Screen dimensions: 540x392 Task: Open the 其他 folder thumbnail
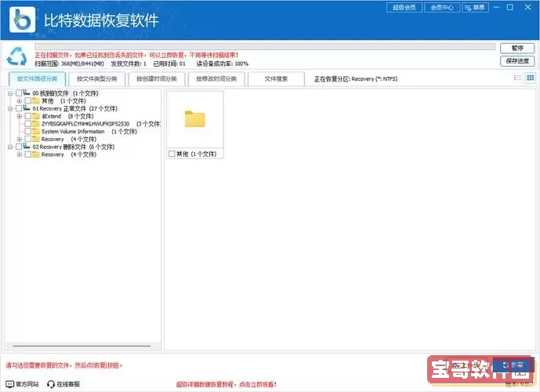195,119
